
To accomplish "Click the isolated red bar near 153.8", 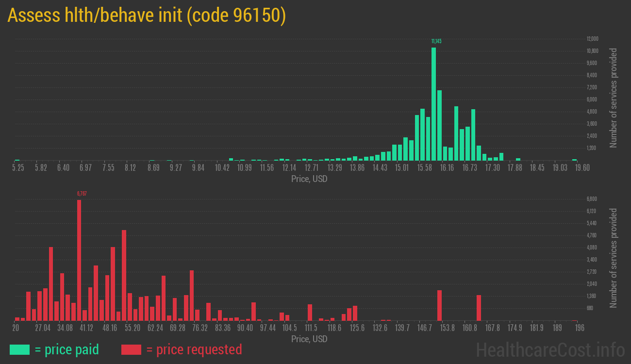I will pyautogui.click(x=439, y=305).
